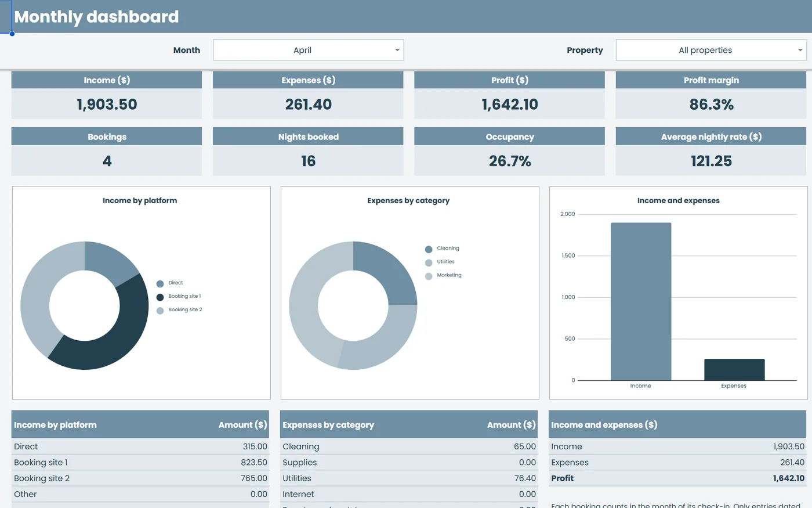The height and width of the screenshot is (508, 812).
Task: Click the Cleaning legend dot in Expenses chart
Action: pos(429,249)
